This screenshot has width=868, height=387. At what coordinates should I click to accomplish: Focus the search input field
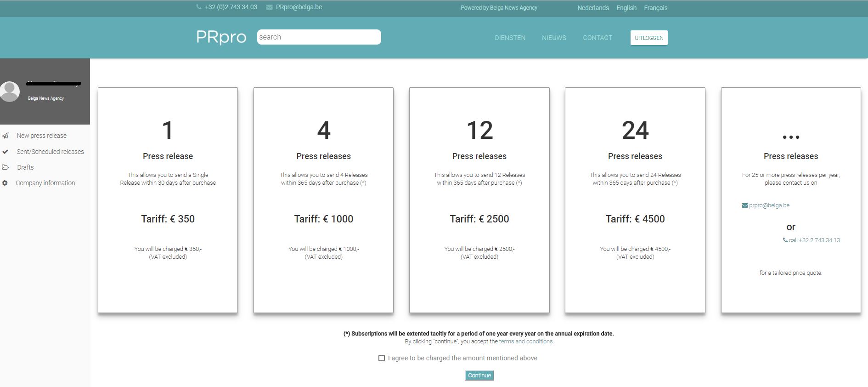319,37
